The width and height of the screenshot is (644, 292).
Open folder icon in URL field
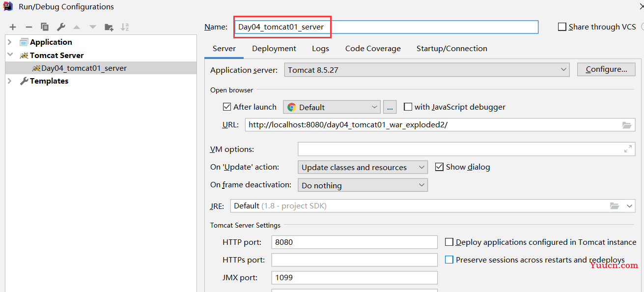626,125
